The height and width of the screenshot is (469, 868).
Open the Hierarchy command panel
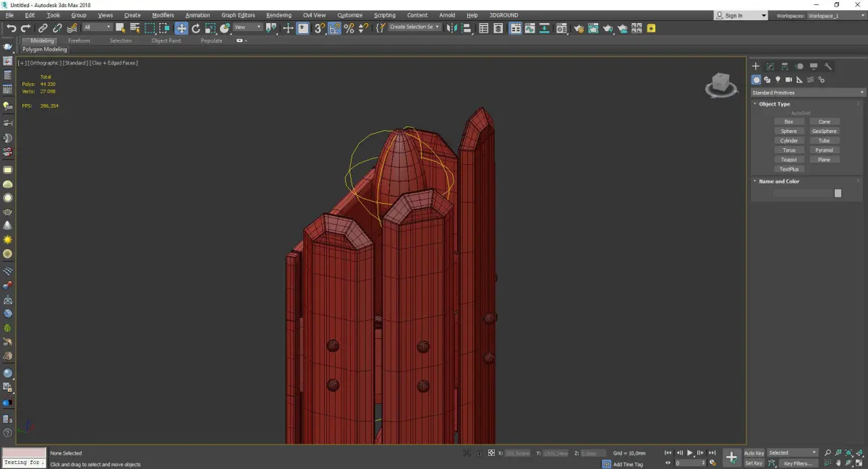(x=785, y=66)
